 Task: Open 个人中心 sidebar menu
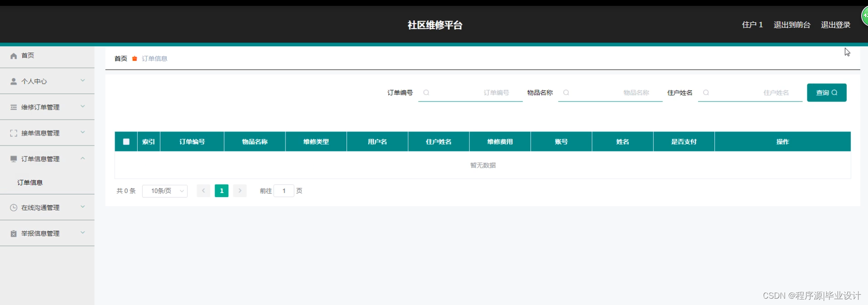47,82
